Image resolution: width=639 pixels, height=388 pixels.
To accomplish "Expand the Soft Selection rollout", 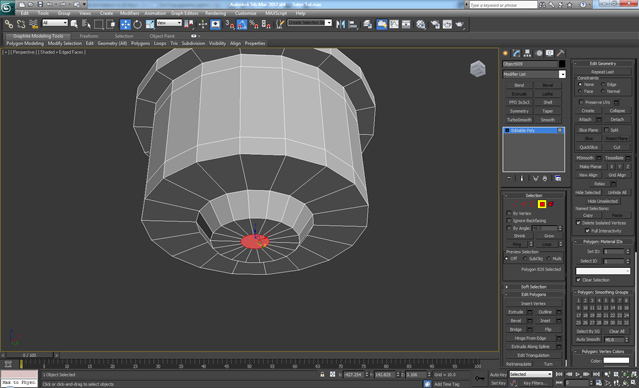I will [x=533, y=287].
